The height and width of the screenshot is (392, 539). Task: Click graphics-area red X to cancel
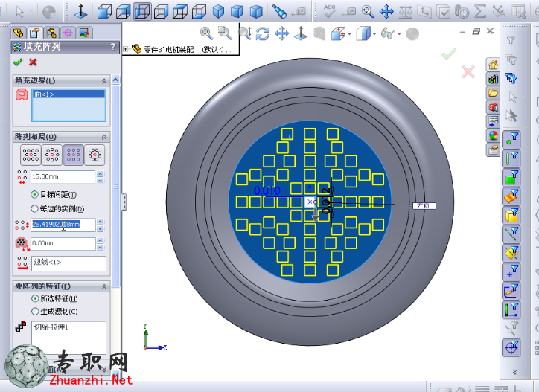coord(468,72)
